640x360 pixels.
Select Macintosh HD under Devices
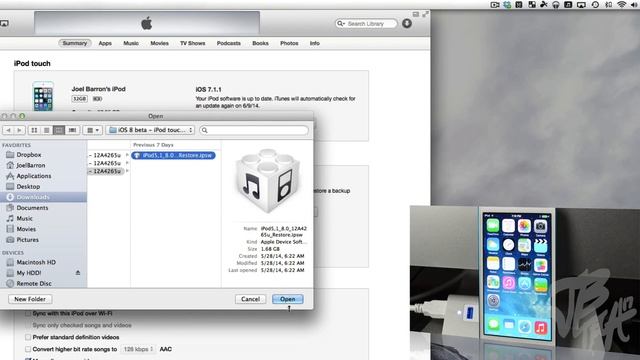[x=36, y=262]
